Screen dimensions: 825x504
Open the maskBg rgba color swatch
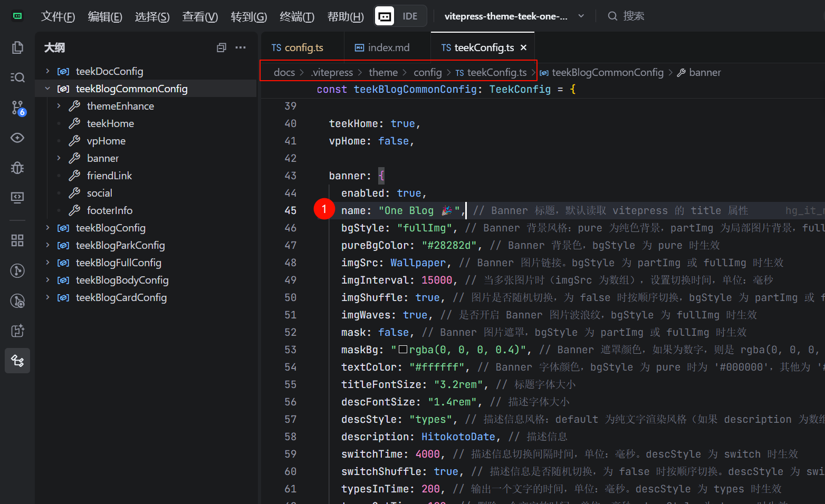pos(403,349)
